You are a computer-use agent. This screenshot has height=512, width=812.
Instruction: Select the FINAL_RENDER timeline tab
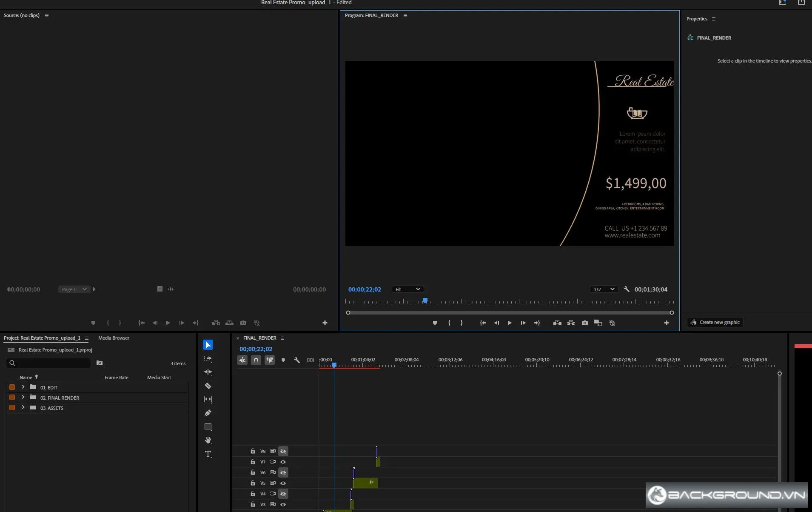[260, 338]
